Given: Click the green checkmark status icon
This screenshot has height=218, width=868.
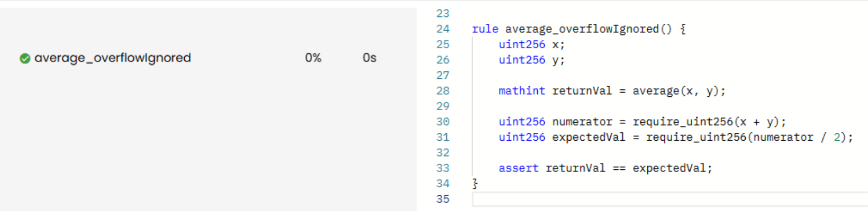Looking at the screenshot, I should 25,58.
